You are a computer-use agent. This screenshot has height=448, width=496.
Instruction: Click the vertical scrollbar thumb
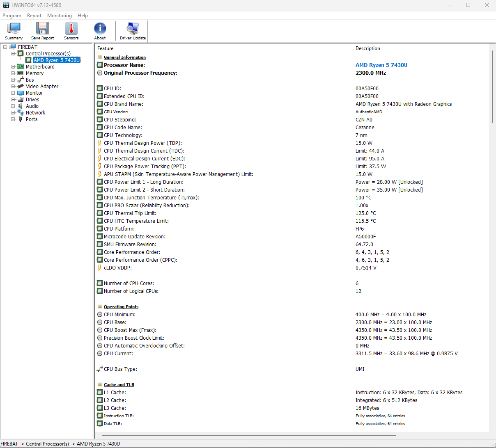click(492, 86)
